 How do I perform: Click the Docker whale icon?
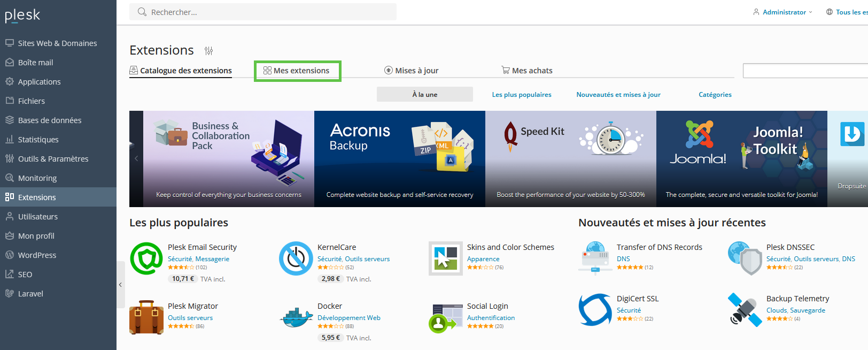tap(296, 317)
